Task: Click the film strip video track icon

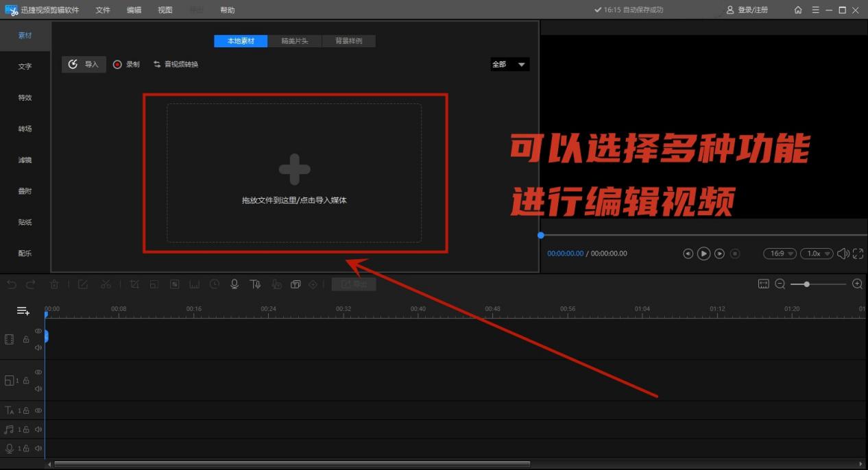Action: click(x=10, y=339)
